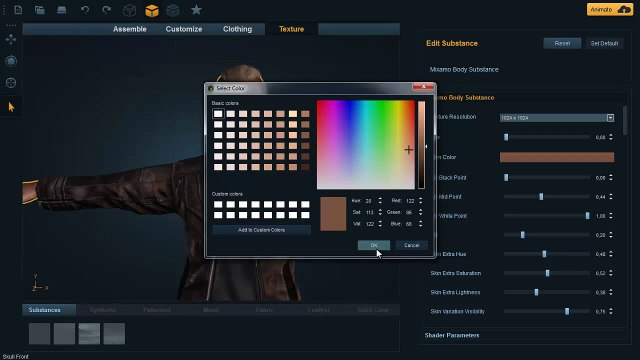Cancel the Select Color dialog

click(411, 245)
